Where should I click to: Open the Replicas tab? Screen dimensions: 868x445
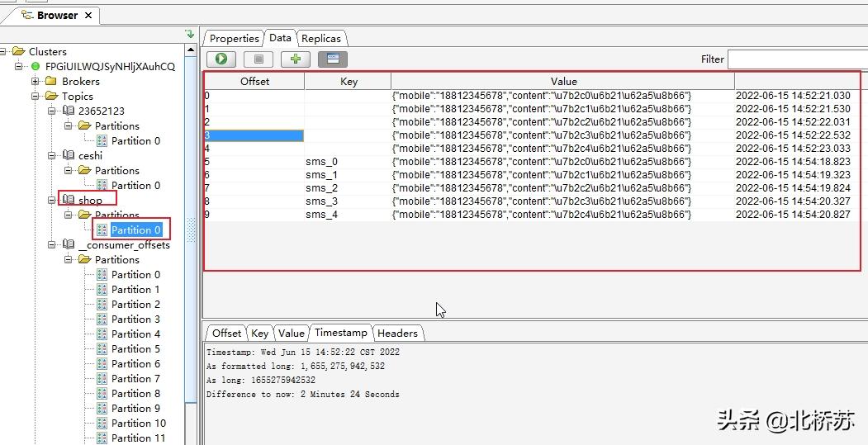[321, 39]
